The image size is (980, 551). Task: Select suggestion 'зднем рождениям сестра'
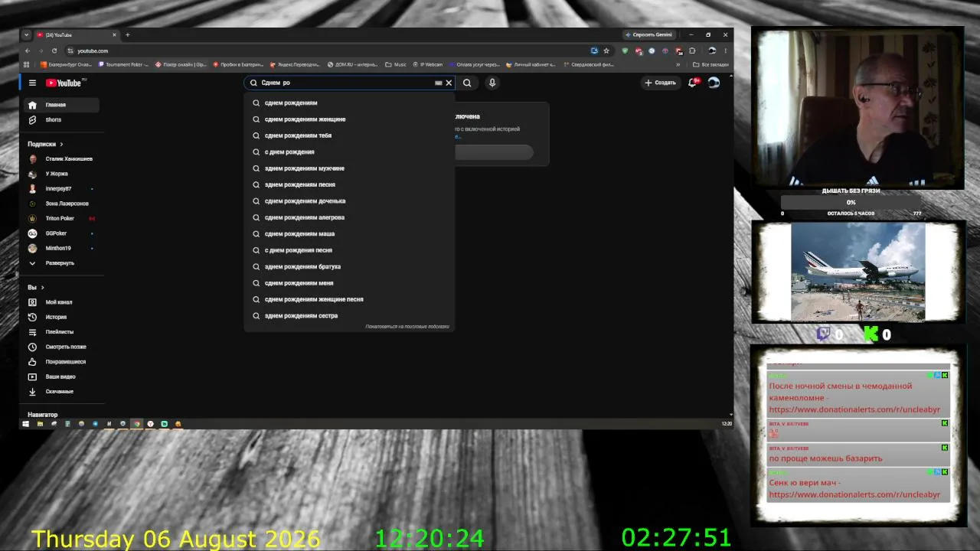tap(349, 316)
